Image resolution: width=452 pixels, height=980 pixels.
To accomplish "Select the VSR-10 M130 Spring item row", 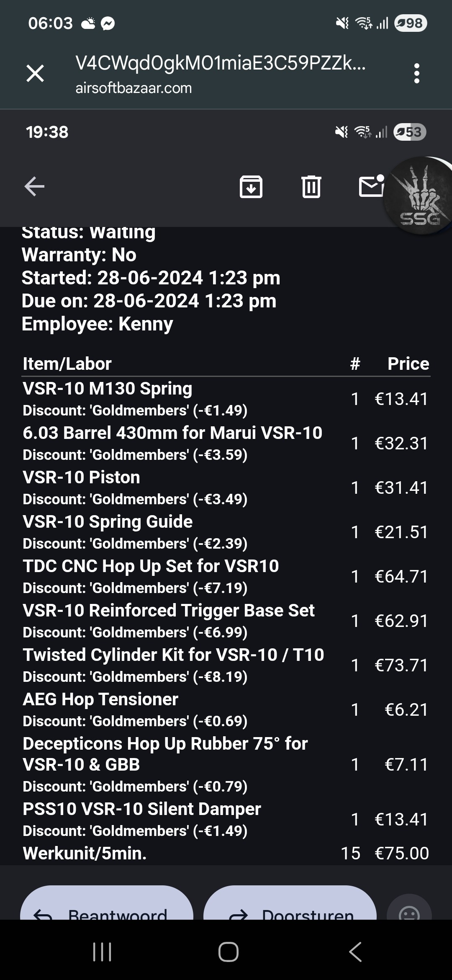I will tap(108, 389).
